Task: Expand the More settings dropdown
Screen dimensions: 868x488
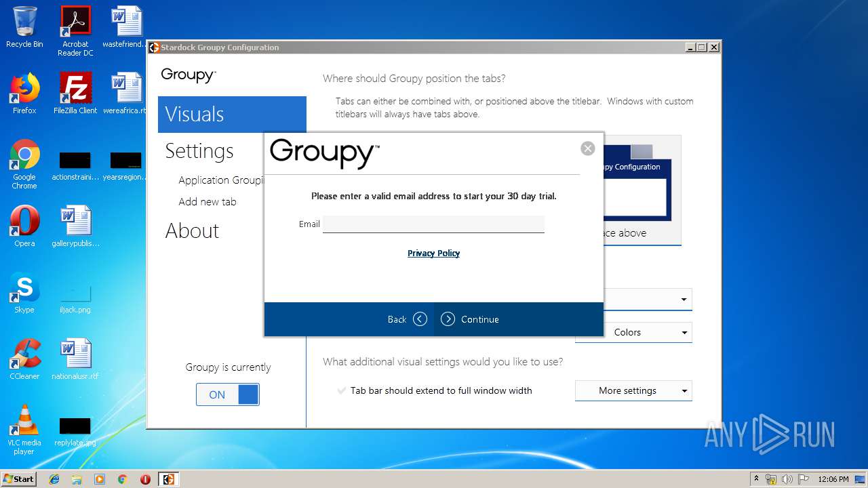Action: [633, 390]
